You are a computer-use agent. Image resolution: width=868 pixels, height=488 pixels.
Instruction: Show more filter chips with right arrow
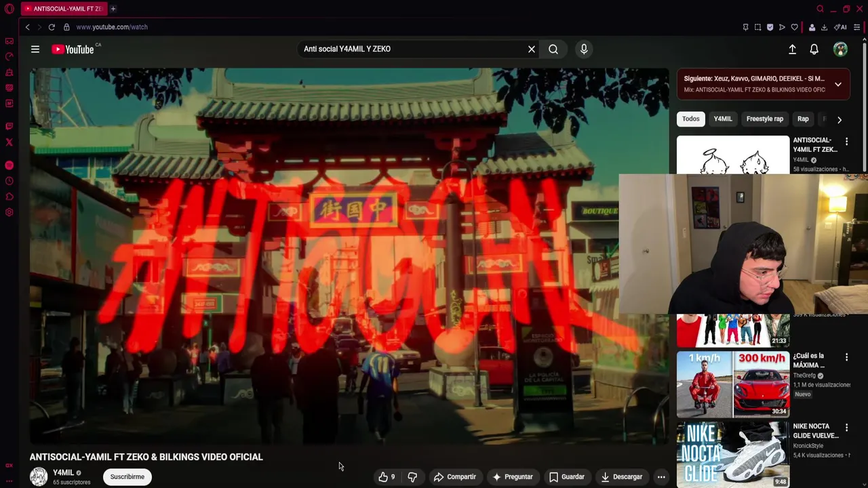pyautogui.click(x=840, y=119)
